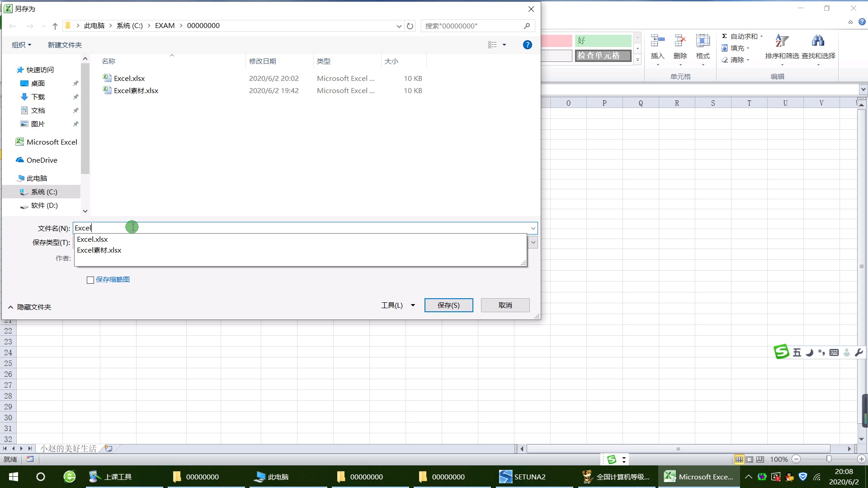This screenshot has width=868, height=488.
Task: Click Find and Select binoculars icon
Action: pos(818,41)
